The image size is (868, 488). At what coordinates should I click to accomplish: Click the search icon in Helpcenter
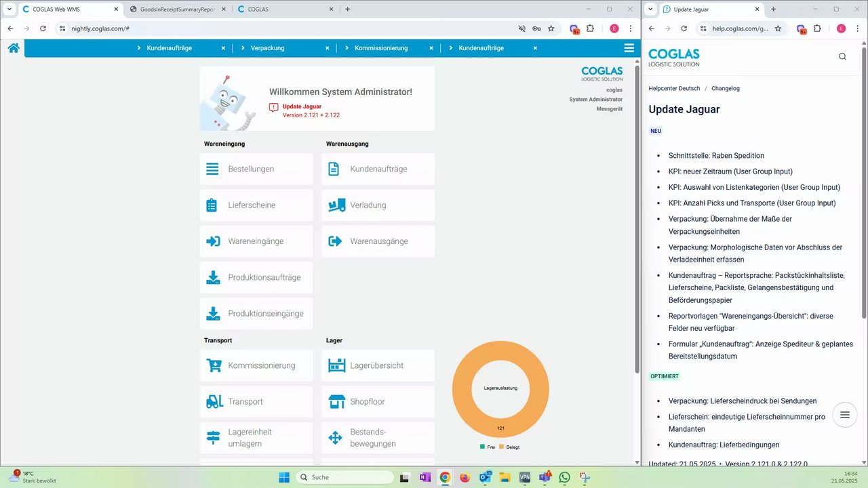[x=842, y=57]
